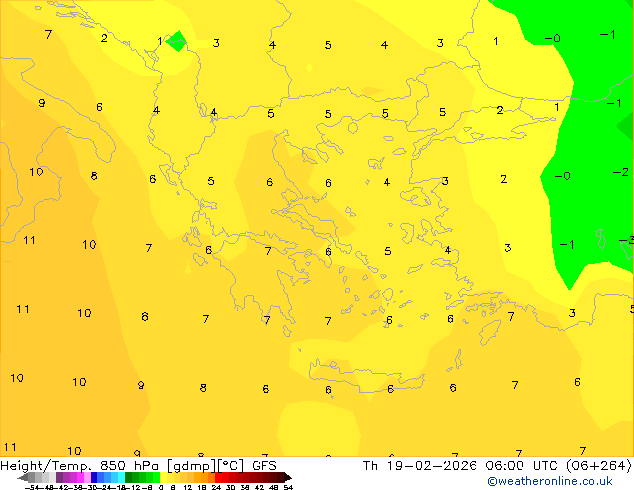Click the small green diamond patch on the map
Image resolution: width=634 pixels, height=490 pixels.
coord(177,41)
